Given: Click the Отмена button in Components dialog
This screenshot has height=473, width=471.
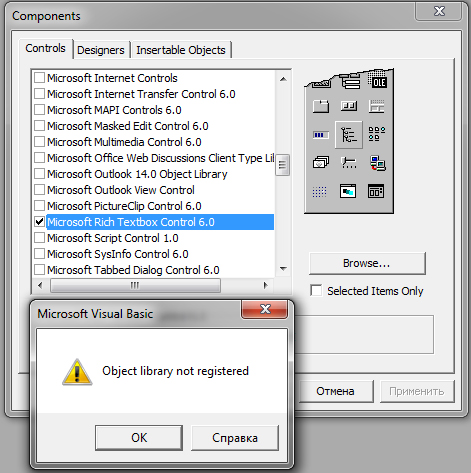Looking at the screenshot, I should [335, 391].
